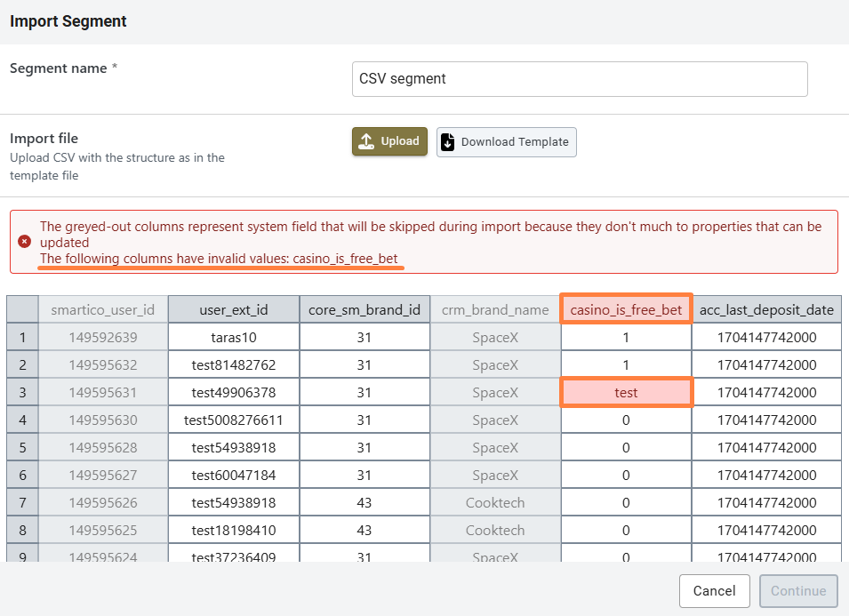The image size is (849, 616).
Task: Select the acc_last_deposit_date column header
Action: coord(766,309)
